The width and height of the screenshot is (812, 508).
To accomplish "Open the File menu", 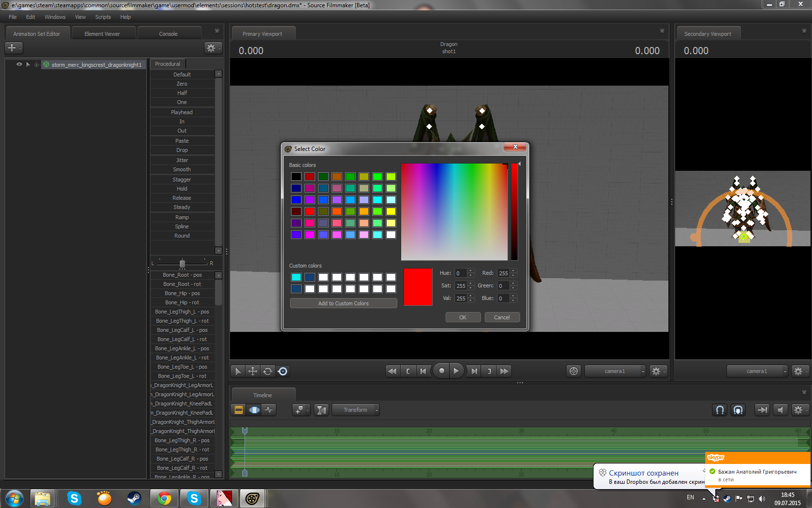I will (13, 17).
